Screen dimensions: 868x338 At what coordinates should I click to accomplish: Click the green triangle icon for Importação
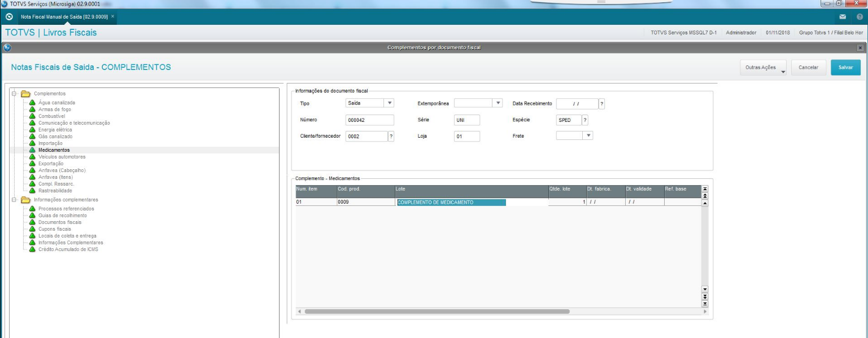32,143
